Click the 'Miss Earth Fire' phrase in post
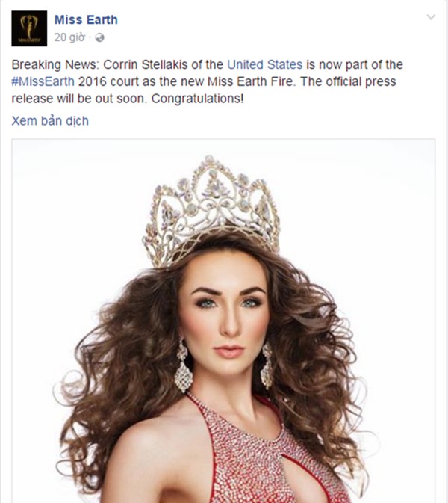Screen dimensions: 448x503 pos(250,81)
